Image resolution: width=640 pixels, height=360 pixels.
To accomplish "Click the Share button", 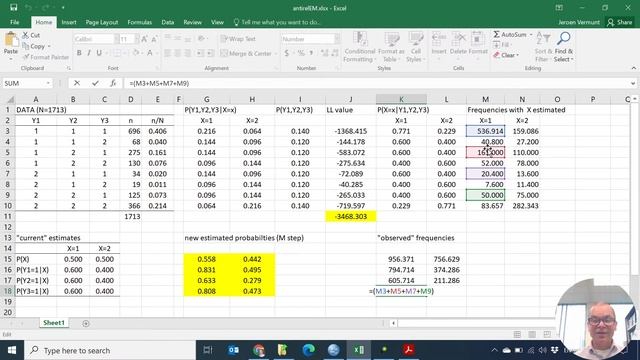I will click(620, 22).
